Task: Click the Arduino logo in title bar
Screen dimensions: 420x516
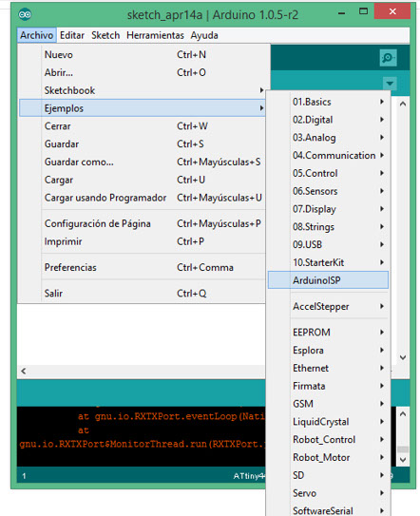Action: click(25, 14)
